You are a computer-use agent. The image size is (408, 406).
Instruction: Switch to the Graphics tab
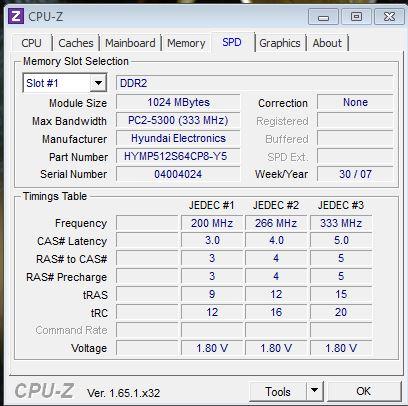[280, 43]
